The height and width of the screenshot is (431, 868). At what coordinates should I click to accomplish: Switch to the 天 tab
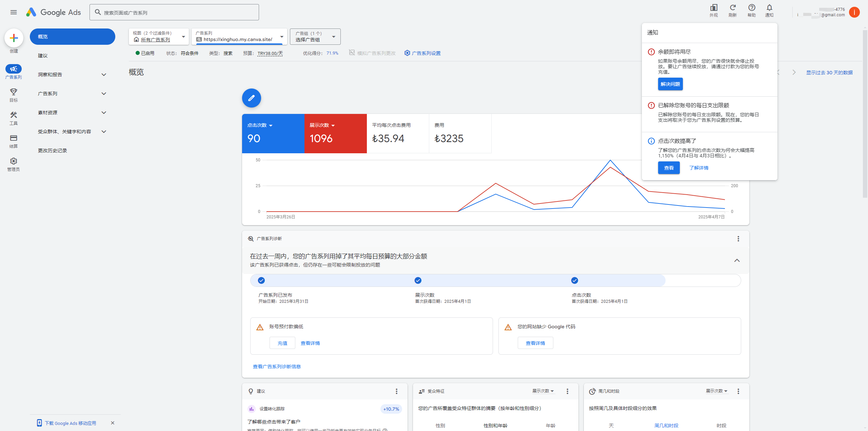click(x=611, y=426)
